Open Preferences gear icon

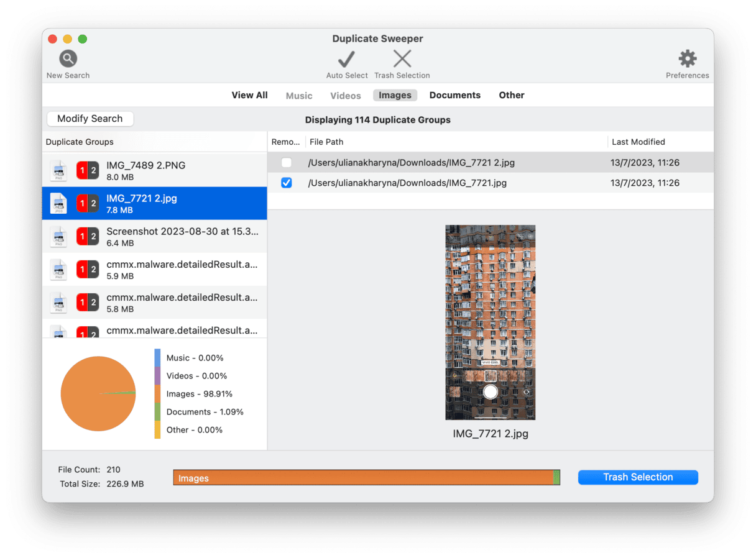(687, 59)
